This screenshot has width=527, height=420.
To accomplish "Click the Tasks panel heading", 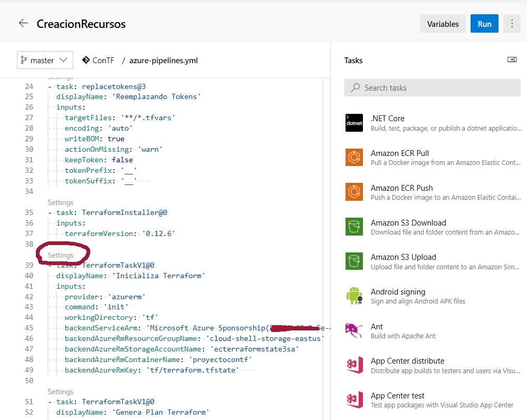I will tap(353, 61).
